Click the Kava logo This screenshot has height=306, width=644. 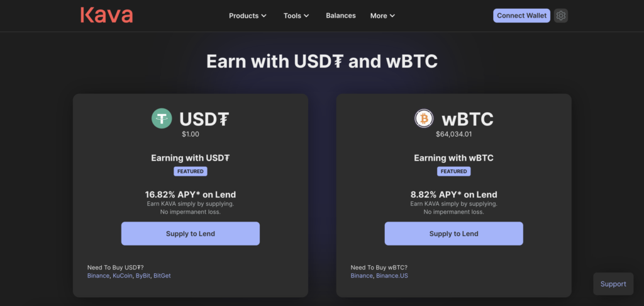click(x=107, y=15)
